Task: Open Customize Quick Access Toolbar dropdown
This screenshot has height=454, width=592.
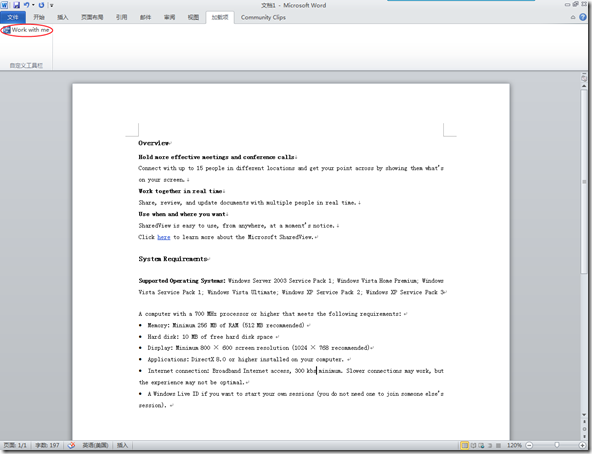Action: 52,5
